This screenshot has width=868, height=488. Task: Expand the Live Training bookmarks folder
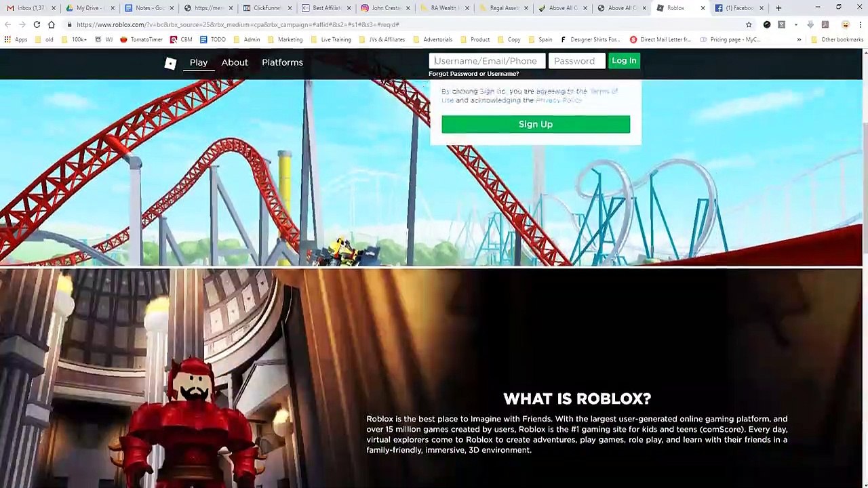(x=330, y=39)
